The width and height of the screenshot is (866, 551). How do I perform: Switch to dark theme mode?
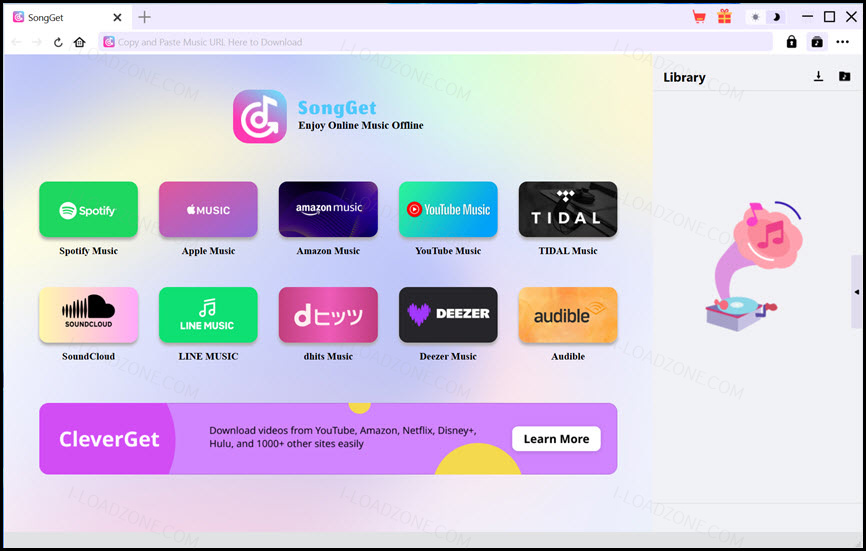(x=776, y=17)
